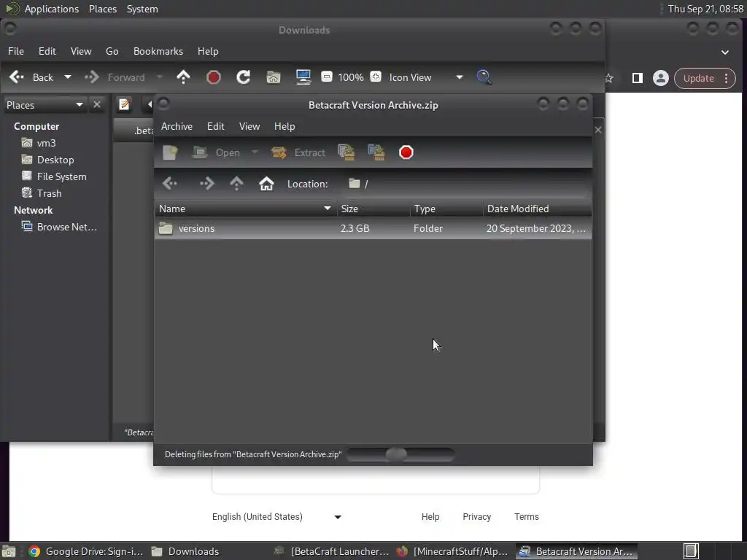Screen dimensions: 747x560
Task: Click the clock showing Thu Sep 21
Action: pos(705,9)
